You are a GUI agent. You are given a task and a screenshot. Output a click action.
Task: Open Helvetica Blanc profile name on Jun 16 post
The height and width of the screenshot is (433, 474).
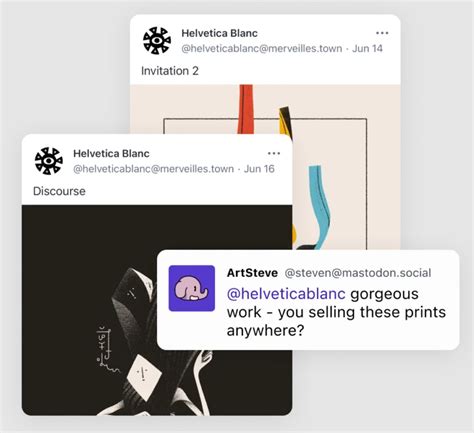click(111, 154)
